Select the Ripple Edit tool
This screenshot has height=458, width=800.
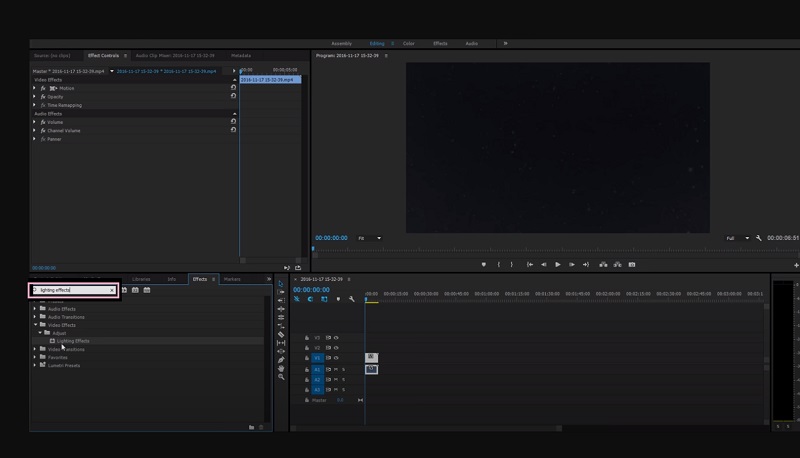[x=281, y=300]
